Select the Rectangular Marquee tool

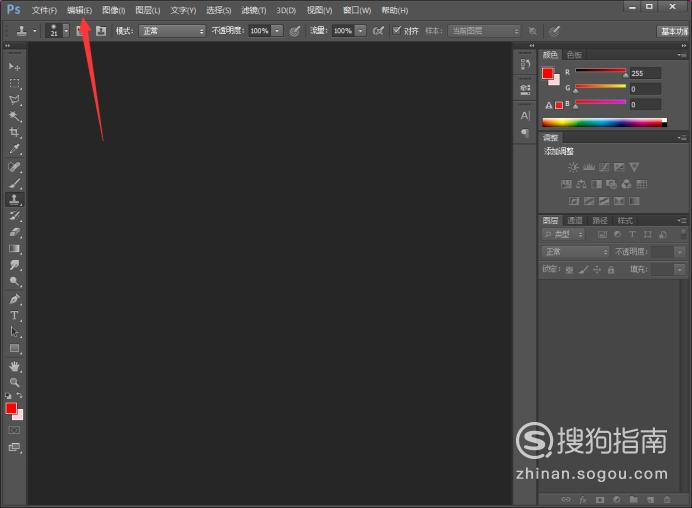tap(14, 83)
